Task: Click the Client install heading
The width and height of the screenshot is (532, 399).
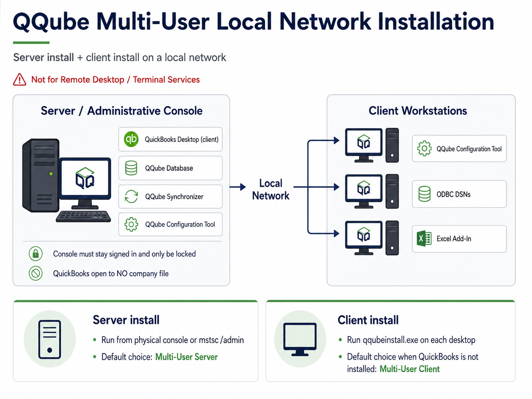Action: 368,320
